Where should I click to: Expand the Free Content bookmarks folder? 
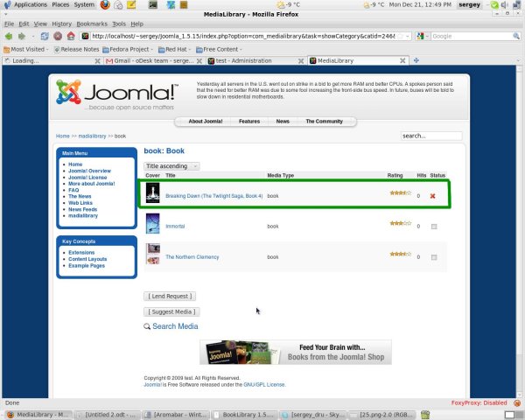(x=219, y=49)
